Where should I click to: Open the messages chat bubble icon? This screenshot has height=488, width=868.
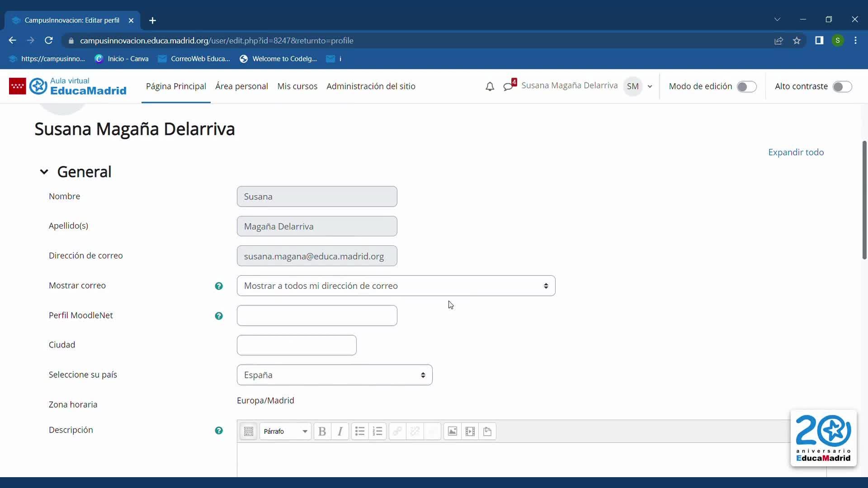coord(509,86)
